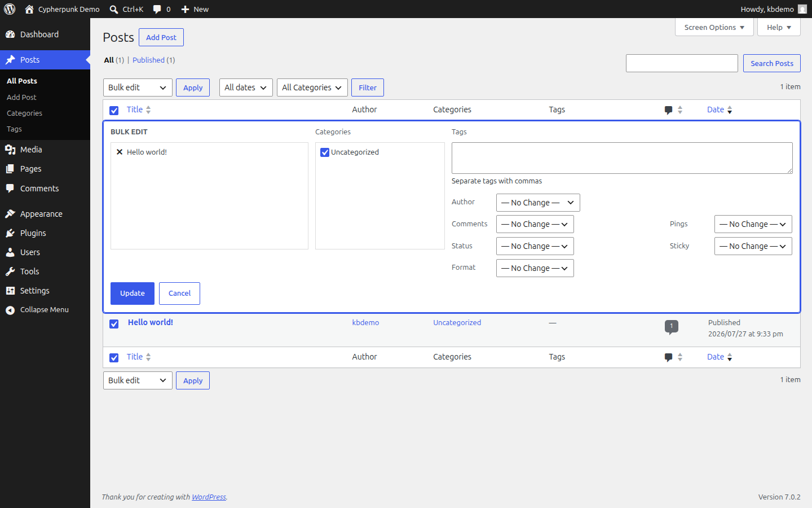Screen dimensions: 812x508
Task: Open the Sticky No Change dropdown
Action: 753,246
